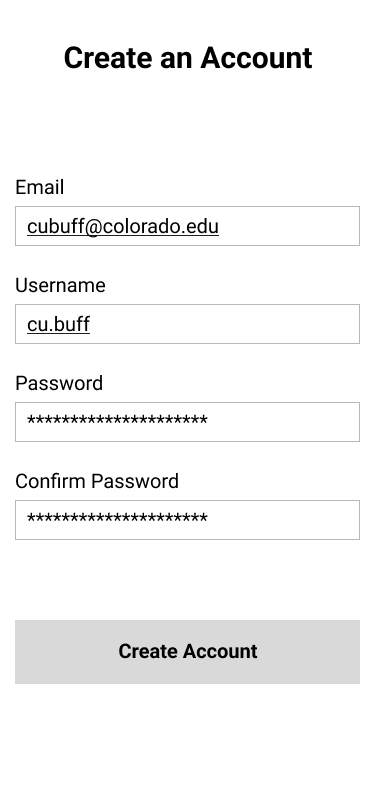This screenshot has width=375, height=812.
Task: Click the masked asterisks in Confirm Password field
Action: 117,518
